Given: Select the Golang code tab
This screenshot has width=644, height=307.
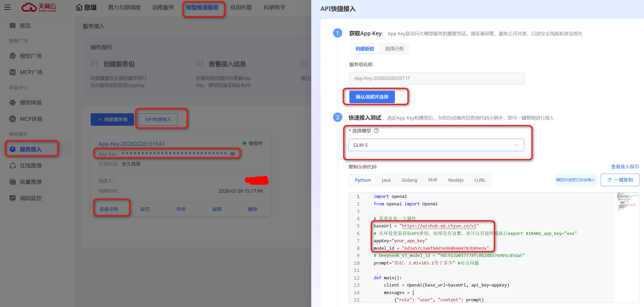Looking at the screenshot, I should (x=409, y=180).
